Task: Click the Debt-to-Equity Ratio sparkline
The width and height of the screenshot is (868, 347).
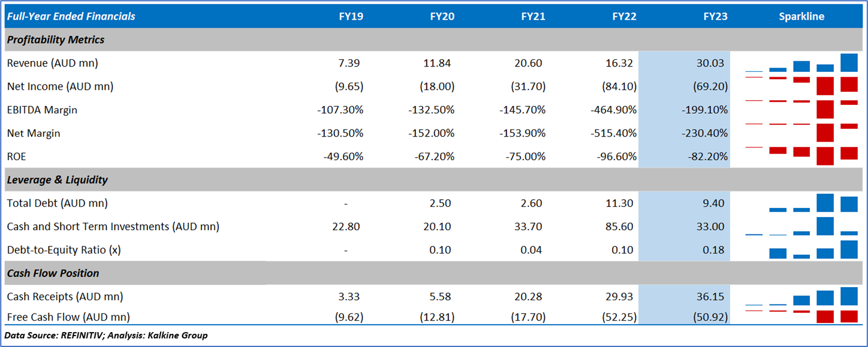Action: tap(801, 250)
